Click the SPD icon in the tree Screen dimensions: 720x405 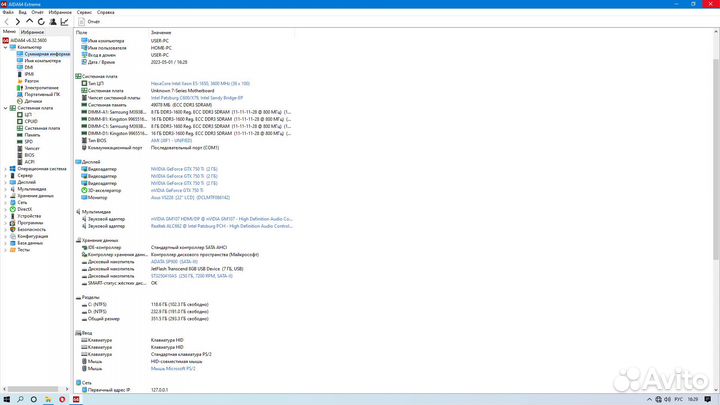pyautogui.click(x=20, y=141)
